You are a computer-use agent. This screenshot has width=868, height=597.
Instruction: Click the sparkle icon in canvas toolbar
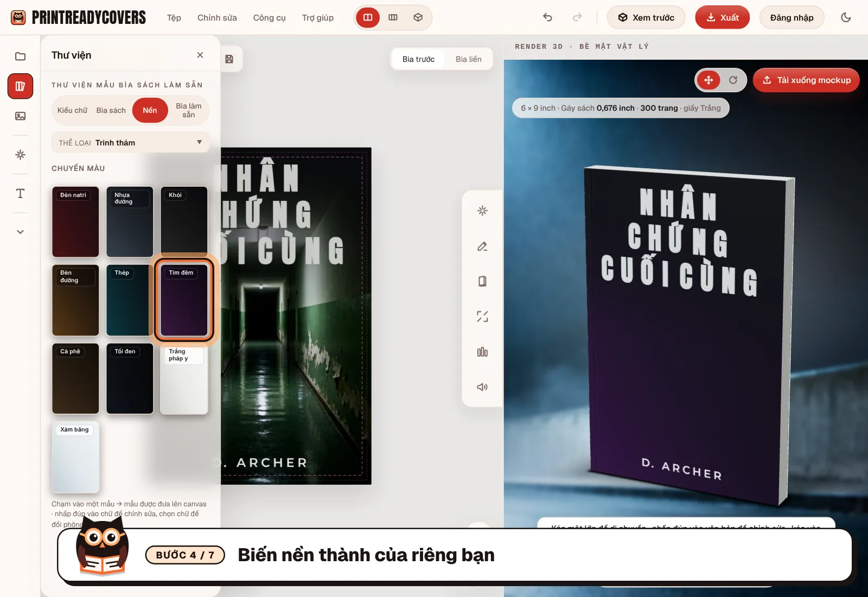point(482,211)
